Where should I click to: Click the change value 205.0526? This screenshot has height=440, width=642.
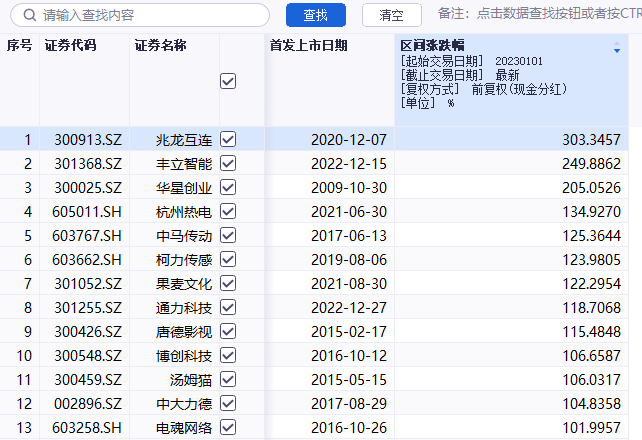click(591, 188)
